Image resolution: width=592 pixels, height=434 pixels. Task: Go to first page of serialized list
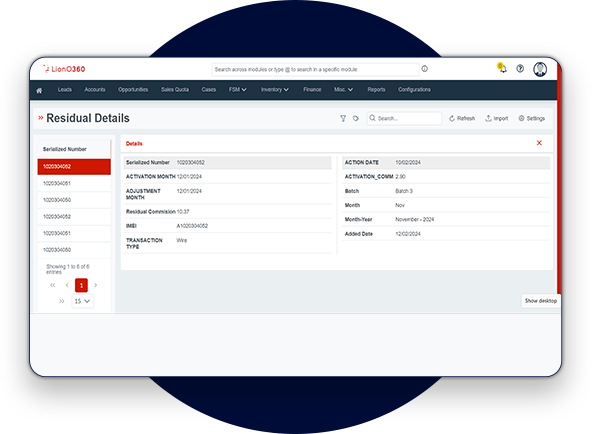pos(53,285)
